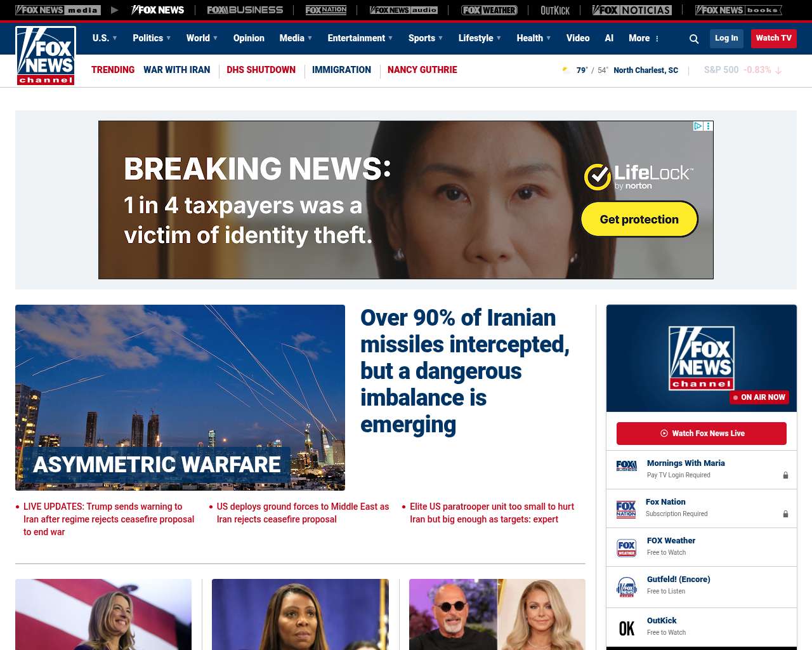
Task: Open Elite US paratrooper unit story link
Action: [492, 513]
